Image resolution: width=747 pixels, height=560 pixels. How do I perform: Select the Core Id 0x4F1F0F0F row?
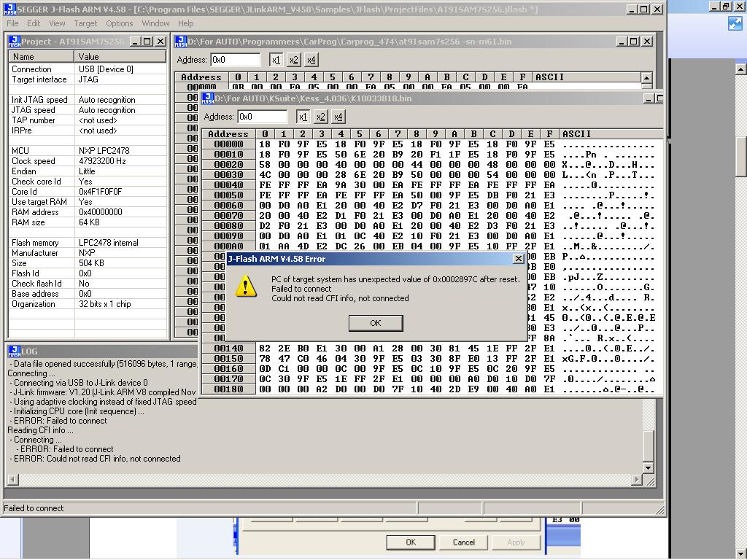point(88,192)
